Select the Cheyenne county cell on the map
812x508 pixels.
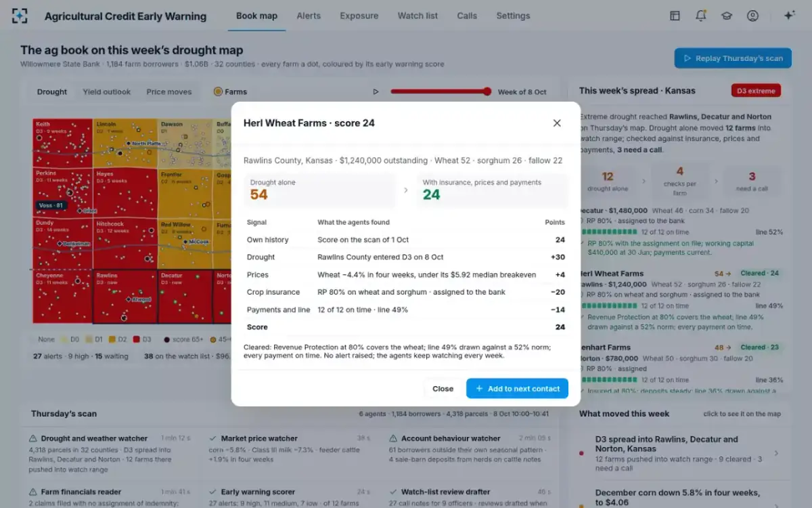pyautogui.click(x=62, y=297)
